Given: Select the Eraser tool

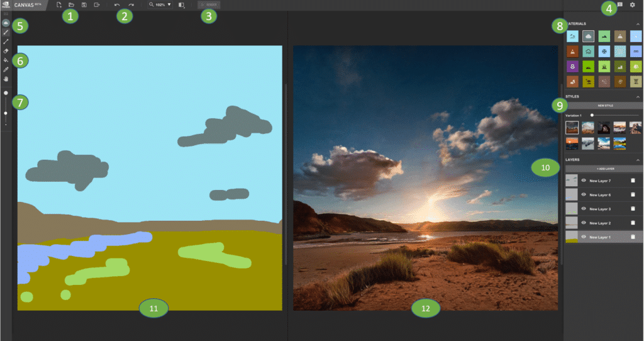Looking at the screenshot, I should (6, 50).
